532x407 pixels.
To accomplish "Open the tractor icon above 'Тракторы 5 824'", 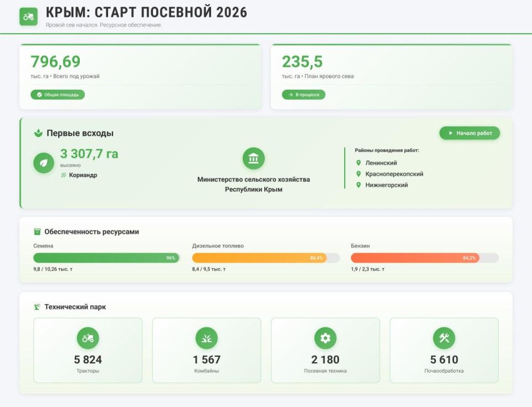I will [x=89, y=337].
